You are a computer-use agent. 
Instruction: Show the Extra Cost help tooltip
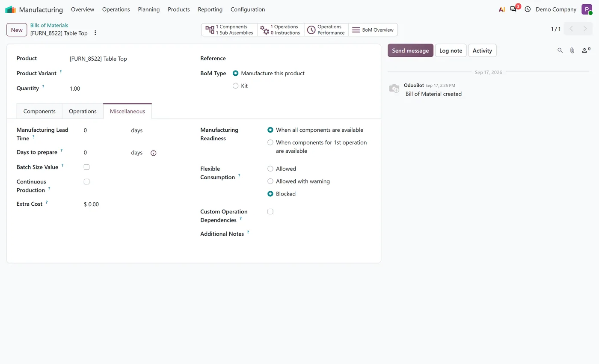47,202
